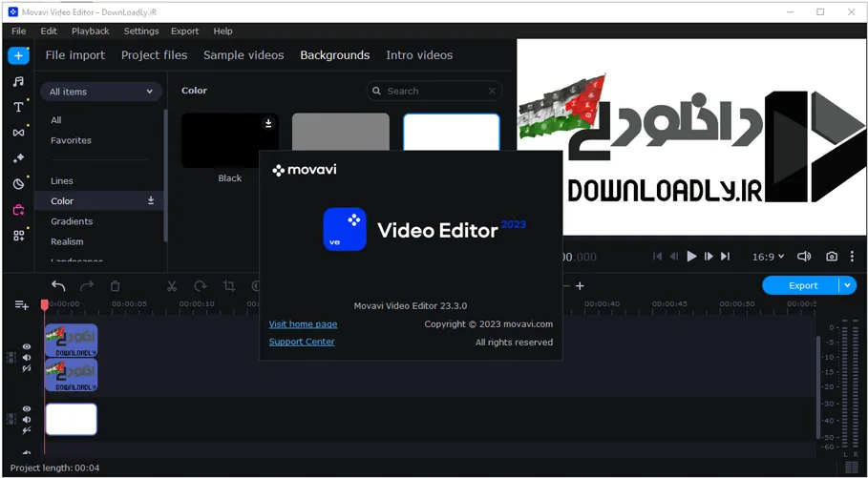Open the Titles text tool
Screen dimensions: 868x478
(x=18, y=107)
